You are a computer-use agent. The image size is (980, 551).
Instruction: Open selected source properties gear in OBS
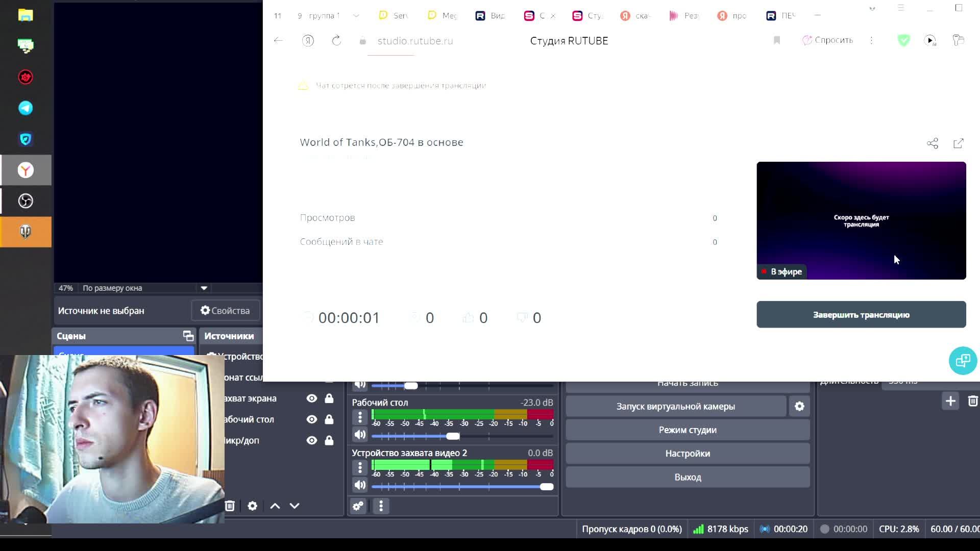click(x=252, y=506)
